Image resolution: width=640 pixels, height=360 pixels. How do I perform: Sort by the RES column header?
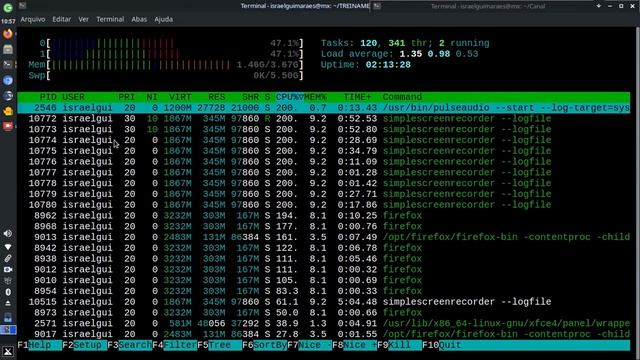[x=216, y=97]
